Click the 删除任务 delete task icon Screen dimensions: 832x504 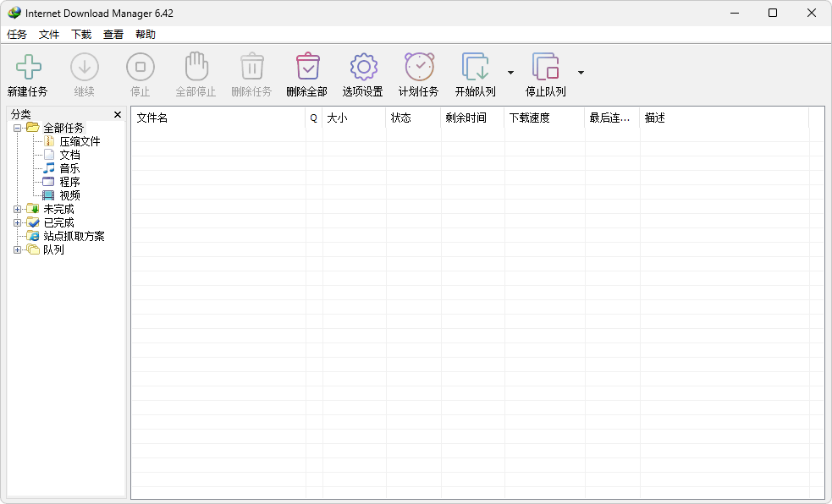tap(251, 68)
